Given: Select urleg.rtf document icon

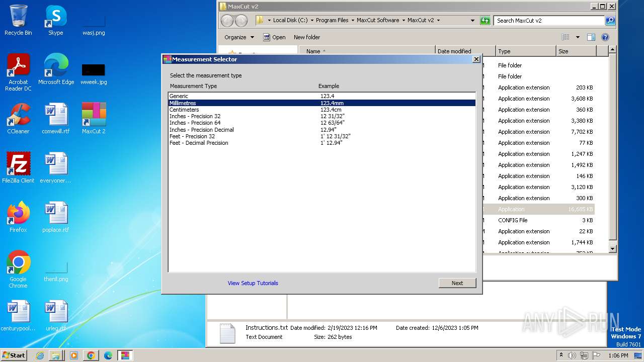Looking at the screenshot, I should 56,316.
